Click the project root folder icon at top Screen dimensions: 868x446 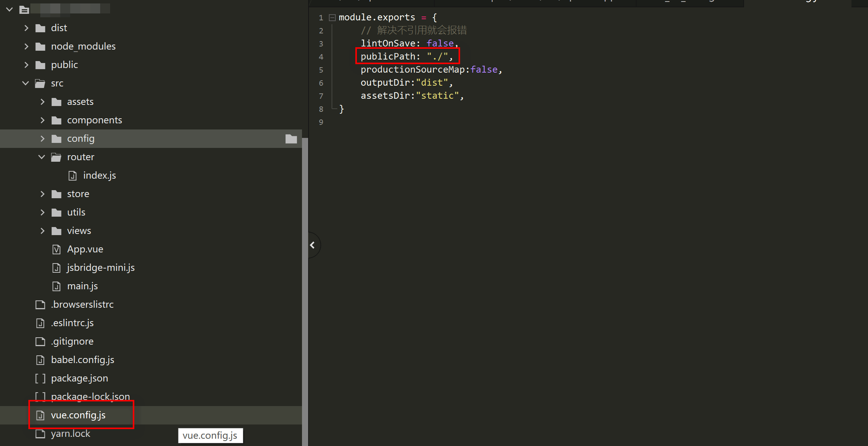pyautogui.click(x=24, y=10)
